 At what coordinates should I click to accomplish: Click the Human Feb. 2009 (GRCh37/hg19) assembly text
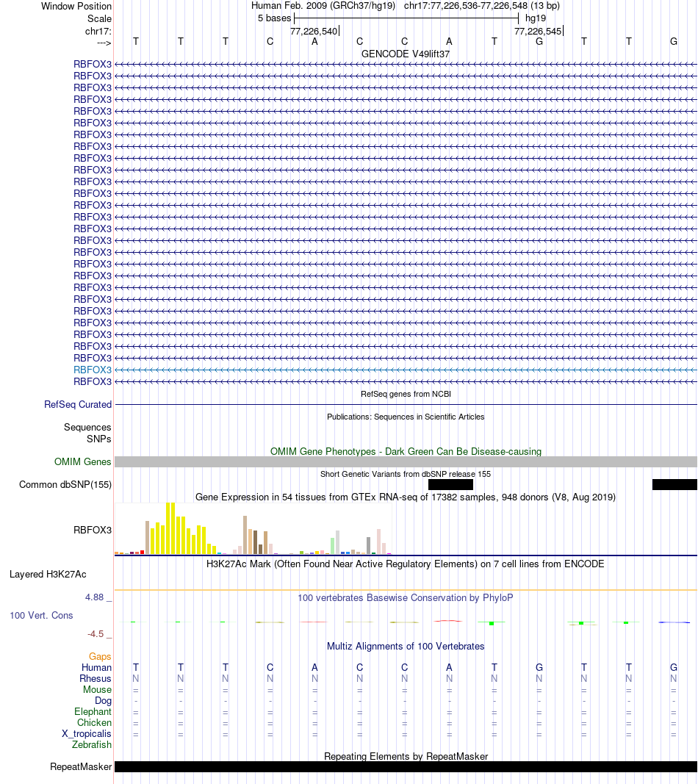pyautogui.click(x=323, y=5)
